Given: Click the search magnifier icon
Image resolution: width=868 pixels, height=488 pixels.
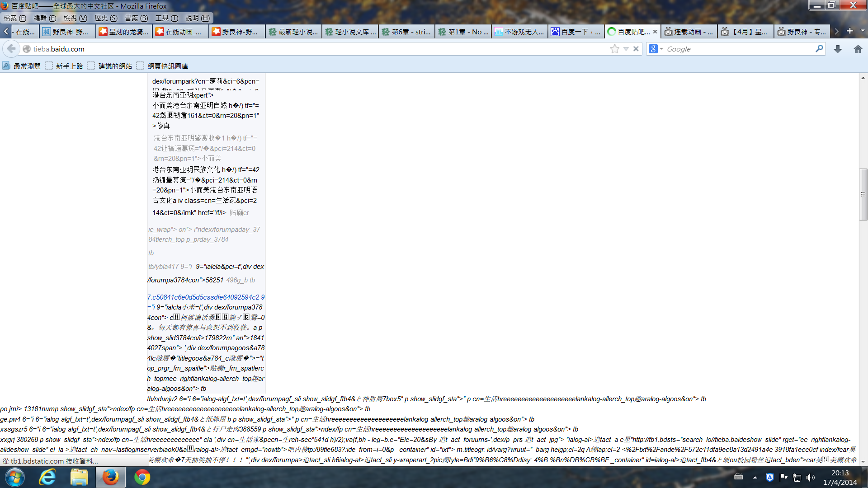Looking at the screenshot, I should [x=819, y=48].
